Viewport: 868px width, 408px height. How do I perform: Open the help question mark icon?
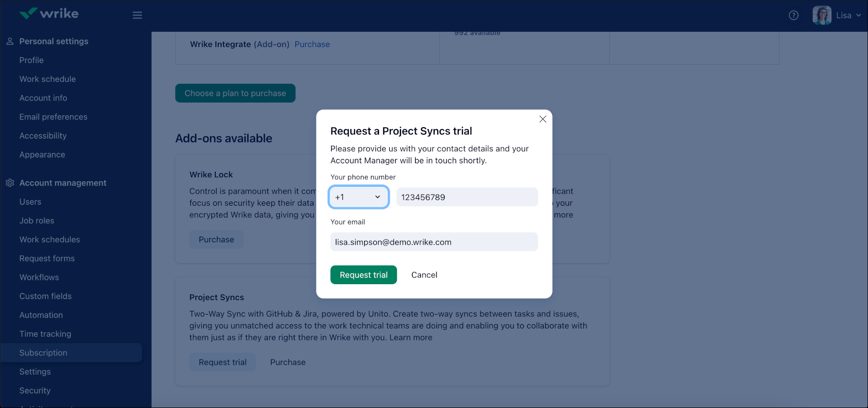pyautogui.click(x=793, y=15)
